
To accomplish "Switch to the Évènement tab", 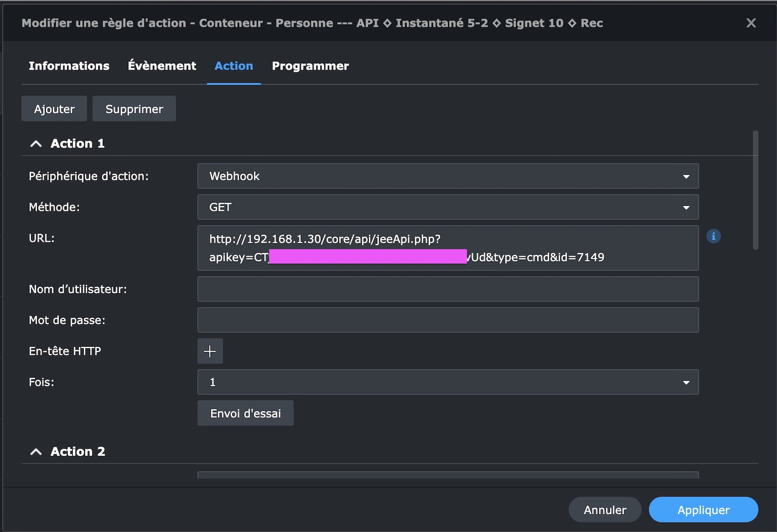I will click(x=162, y=66).
